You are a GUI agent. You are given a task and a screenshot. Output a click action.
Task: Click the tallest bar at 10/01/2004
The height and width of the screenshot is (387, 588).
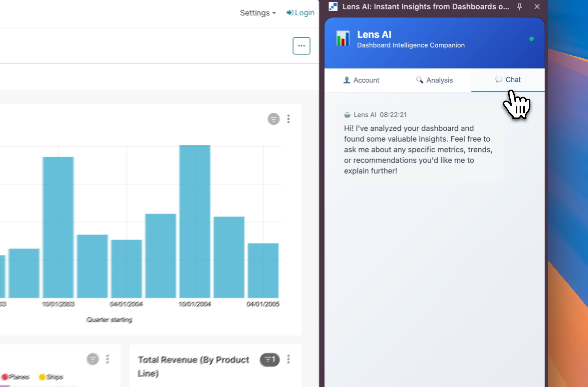195,221
